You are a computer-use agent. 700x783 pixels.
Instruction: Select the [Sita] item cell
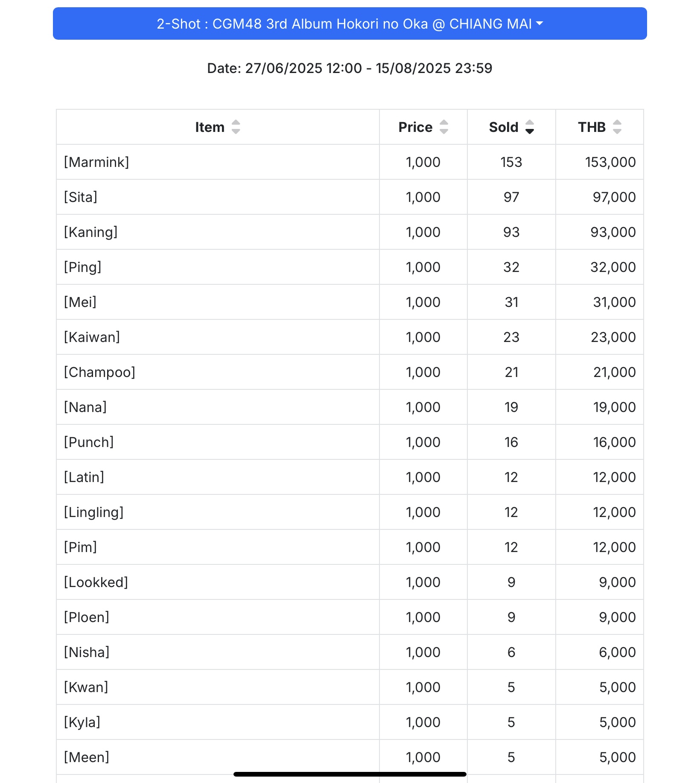(218, 197)
